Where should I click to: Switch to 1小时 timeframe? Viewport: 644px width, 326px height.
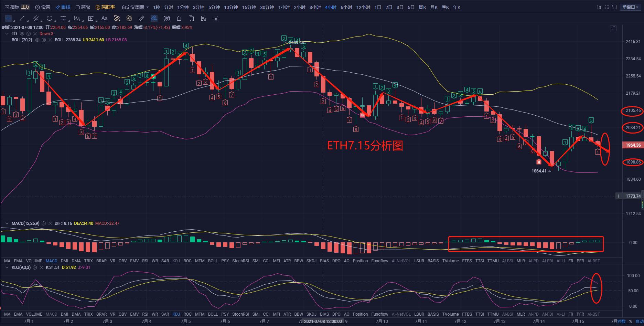[284, 7]
